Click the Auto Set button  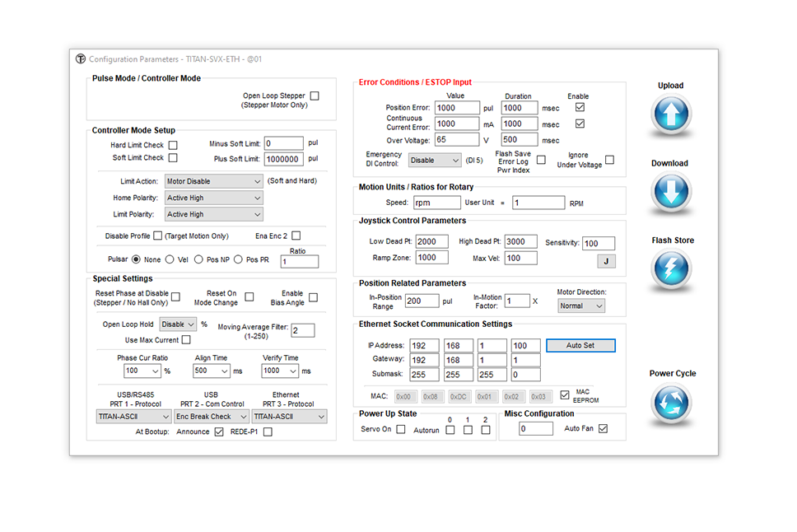click(580, 346)
